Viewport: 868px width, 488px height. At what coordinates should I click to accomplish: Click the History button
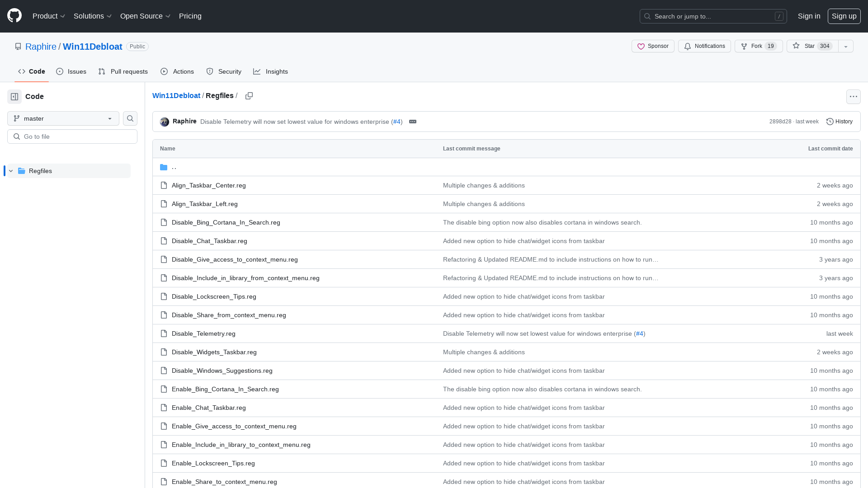click(840, 122)
